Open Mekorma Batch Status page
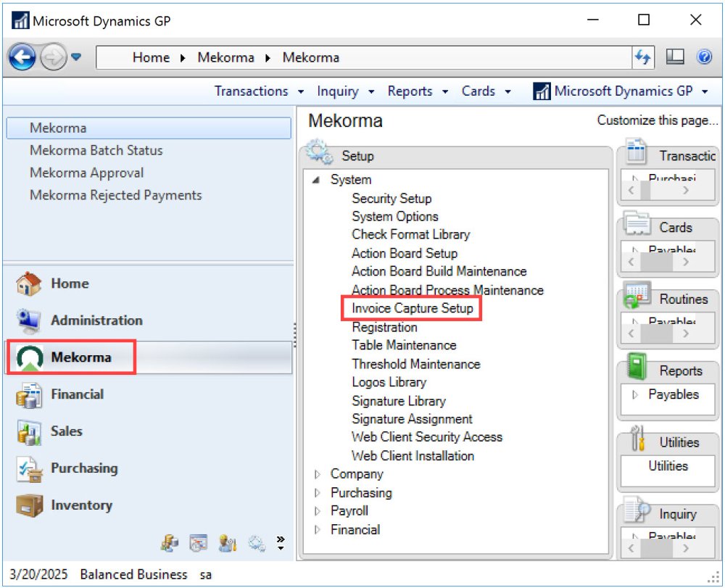This screenshot has width=725, height=588. [x=96, y=150]
